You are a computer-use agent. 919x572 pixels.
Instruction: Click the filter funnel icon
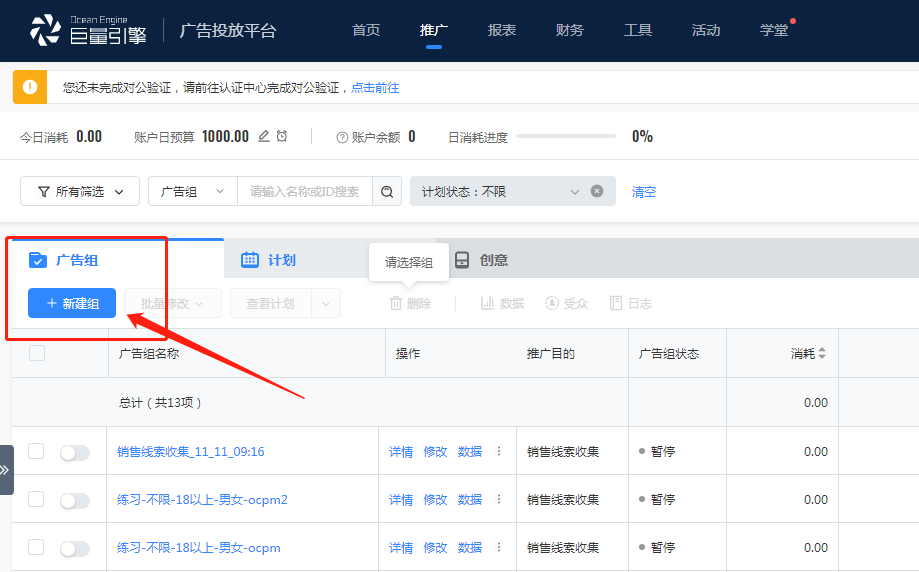click(44, 192)
